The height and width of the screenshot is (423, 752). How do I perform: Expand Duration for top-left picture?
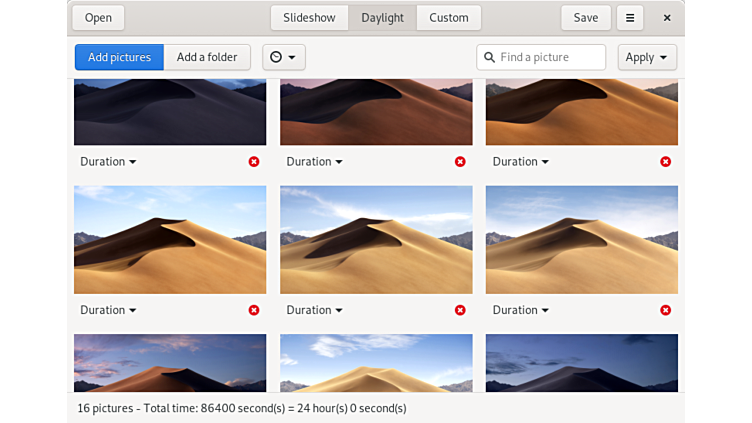coord(108,162)
